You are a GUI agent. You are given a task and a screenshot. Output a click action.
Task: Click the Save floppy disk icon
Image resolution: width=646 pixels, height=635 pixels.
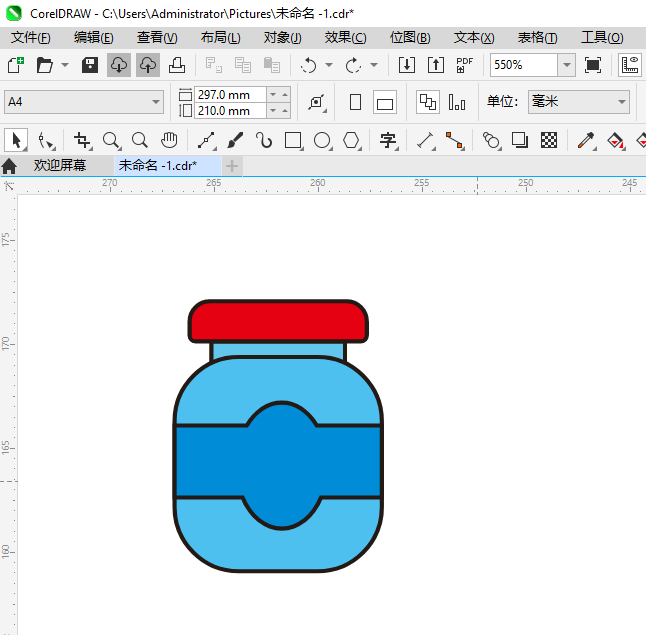click(x=90, y=65)
